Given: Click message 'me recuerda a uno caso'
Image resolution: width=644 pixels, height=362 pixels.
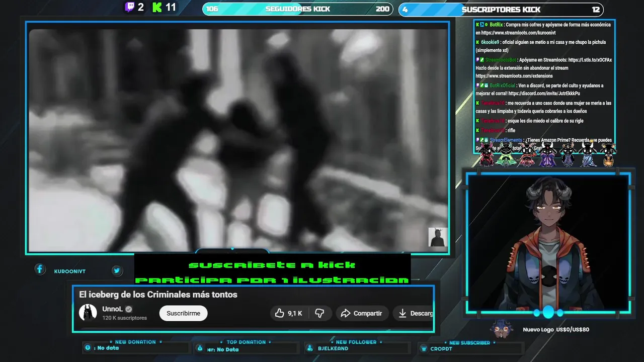Looking at the screenshot, I should 543,107.
